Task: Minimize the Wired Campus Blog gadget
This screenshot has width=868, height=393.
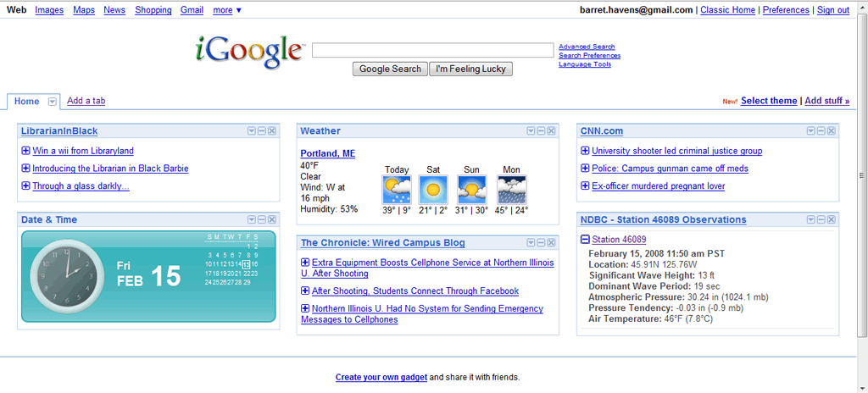Action: click(541, 243)
